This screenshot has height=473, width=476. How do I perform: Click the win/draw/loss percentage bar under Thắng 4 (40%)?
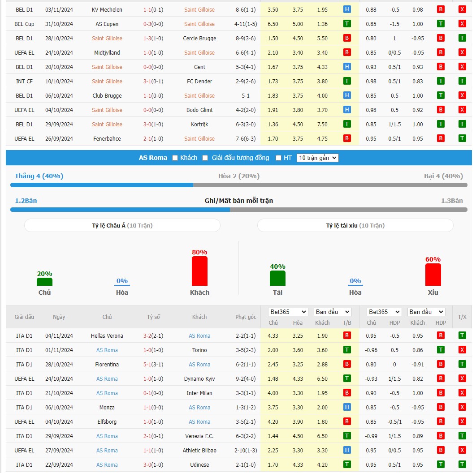tap(238, 185)
